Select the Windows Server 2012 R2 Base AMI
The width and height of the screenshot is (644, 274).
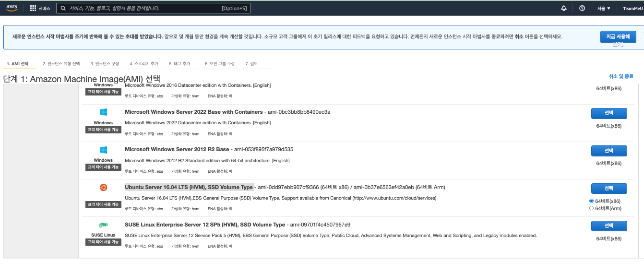(x=609, y=151)
